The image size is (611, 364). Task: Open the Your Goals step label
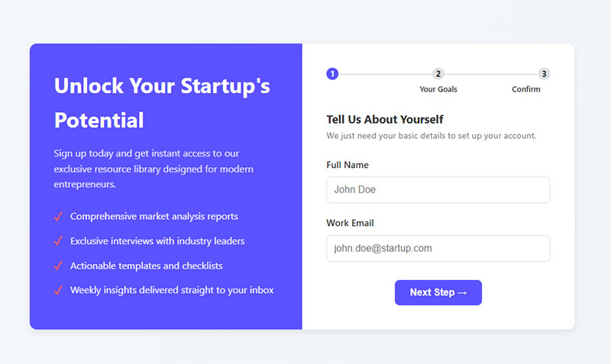pyautogui.click(x=438, y=89)
